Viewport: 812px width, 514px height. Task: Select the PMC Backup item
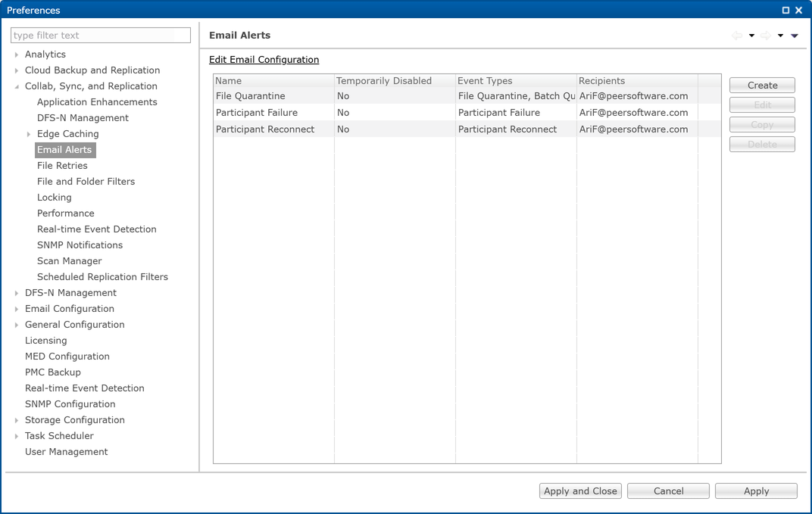pyautogui.click(x=52, y=372)
